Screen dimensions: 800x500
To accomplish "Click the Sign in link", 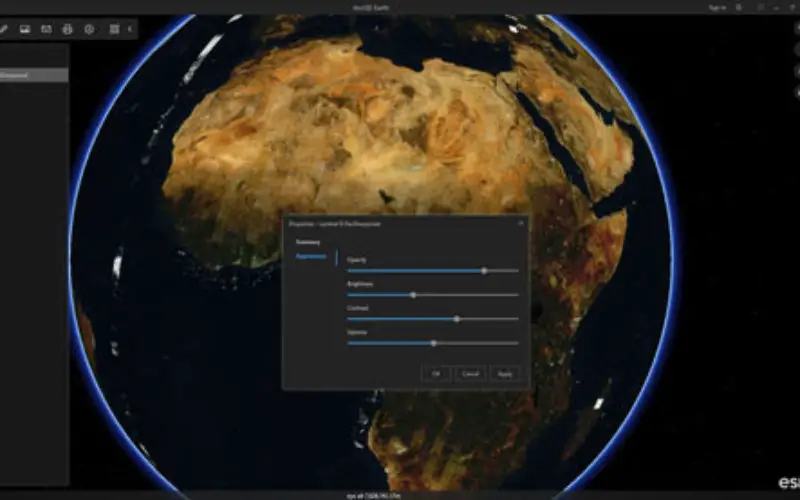I will pos(717,8).
